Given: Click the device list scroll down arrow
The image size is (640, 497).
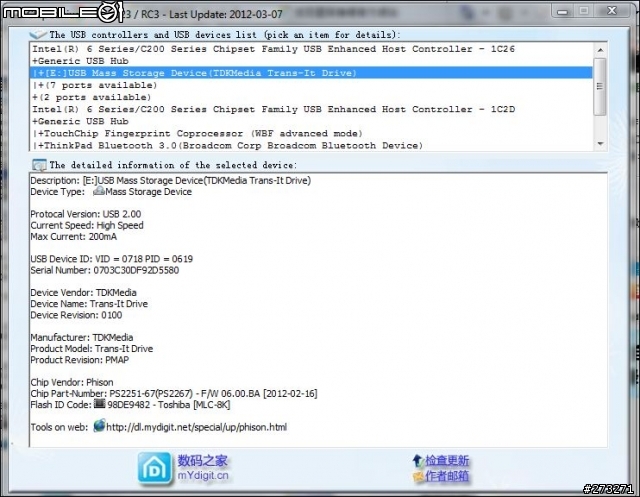Looking at the screenshot, I should pyautogui.click(x=600, y=144).
